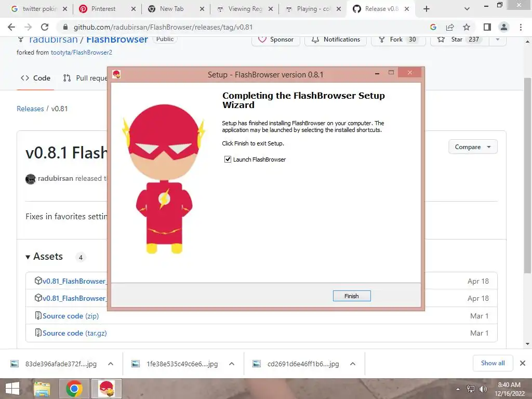
Task: Go back with Chrome's back arrow
Action: [11, 27]
